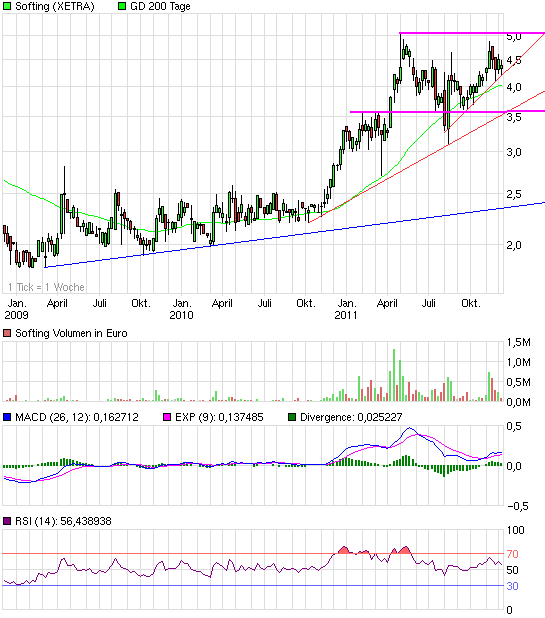Click the 2,5 price axis label
Viewport: 545px width, 618px height.
pos(514,194)
